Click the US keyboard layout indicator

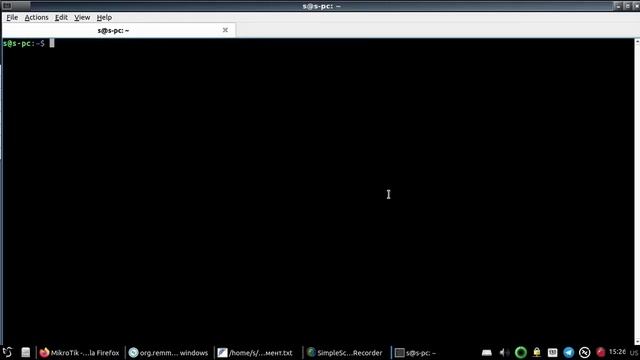point(633,353)
